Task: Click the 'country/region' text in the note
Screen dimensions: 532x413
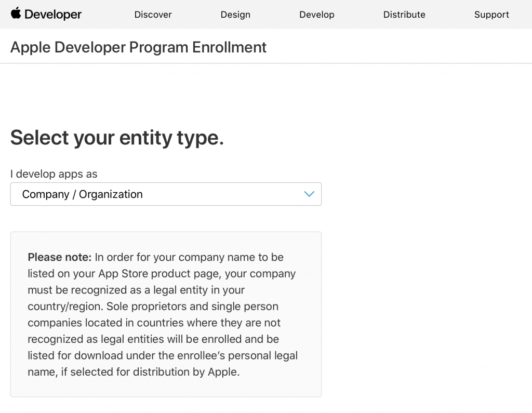Action: click(65, 307)
